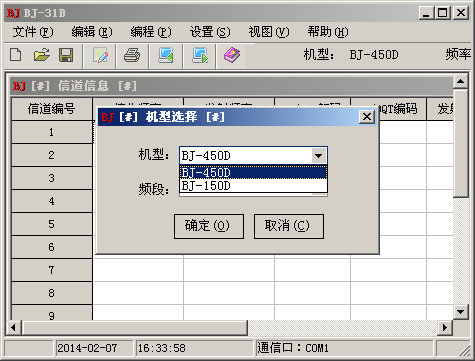
Task: Open the 视图(V) menu
Action: (x=269, y=32)
